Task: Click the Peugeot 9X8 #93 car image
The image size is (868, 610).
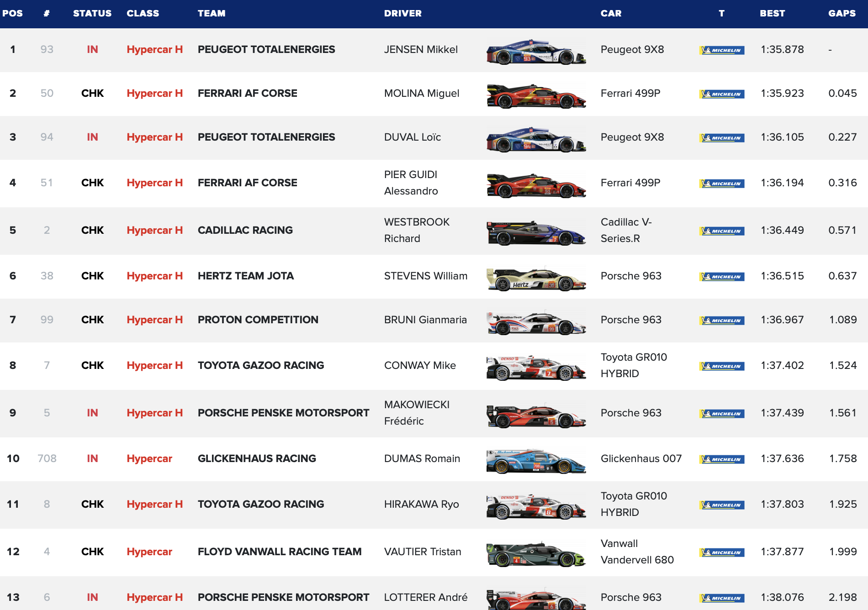Action: 536,51
